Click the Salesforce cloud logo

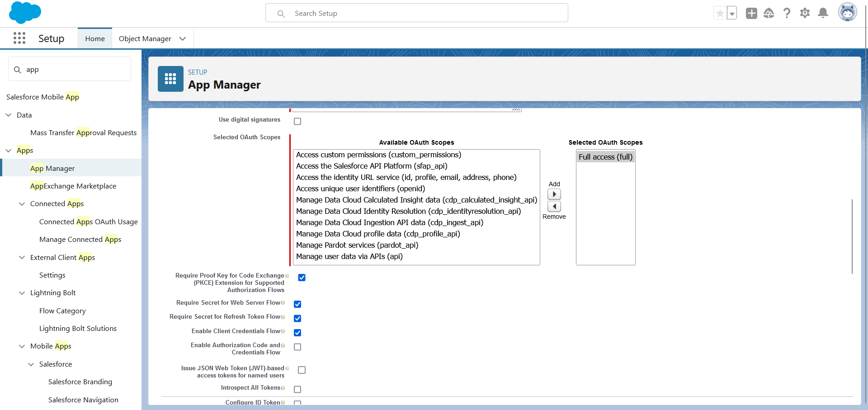(25, 12)
